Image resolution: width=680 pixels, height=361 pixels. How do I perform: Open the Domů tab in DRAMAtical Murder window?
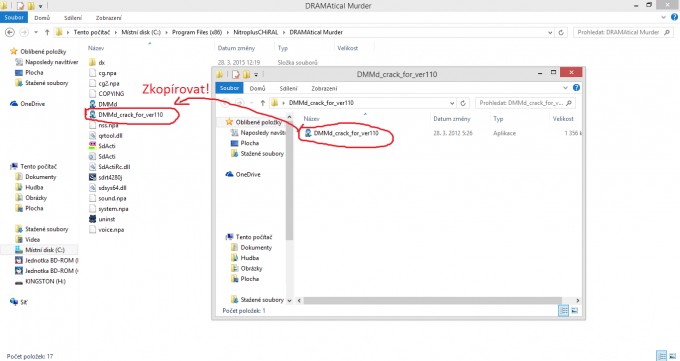[x=42, y=18]
